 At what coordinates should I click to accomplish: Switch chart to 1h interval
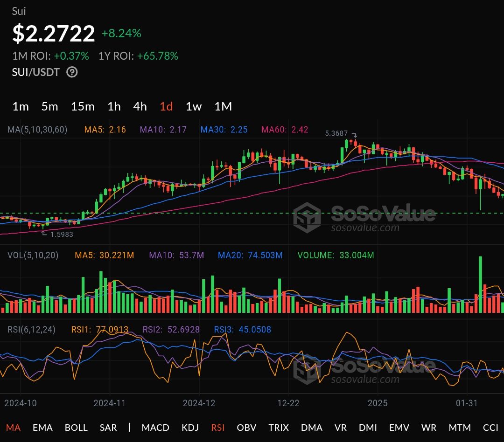click(x=114, y=106)
